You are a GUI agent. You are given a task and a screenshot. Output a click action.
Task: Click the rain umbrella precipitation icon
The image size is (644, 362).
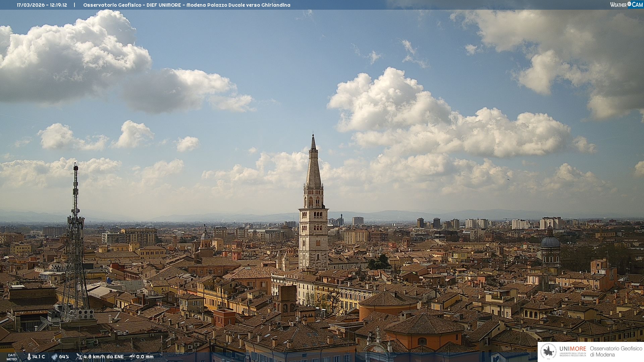click(132, 357)
